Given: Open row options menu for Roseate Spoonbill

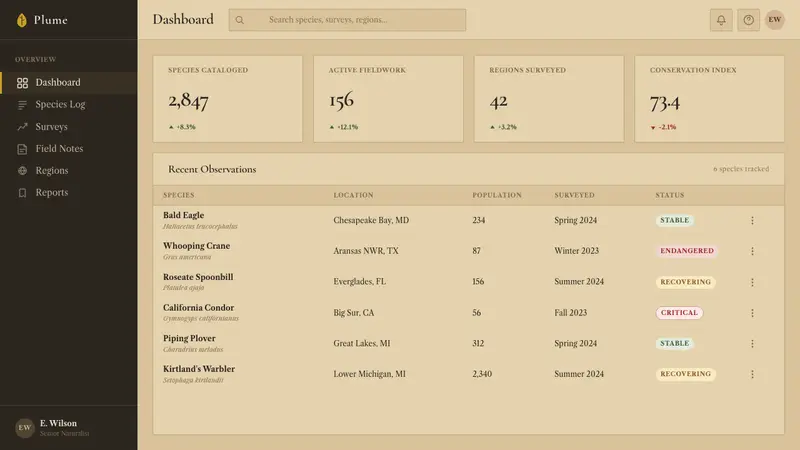Looking at the screenshot, I should [x=752, y=282].
